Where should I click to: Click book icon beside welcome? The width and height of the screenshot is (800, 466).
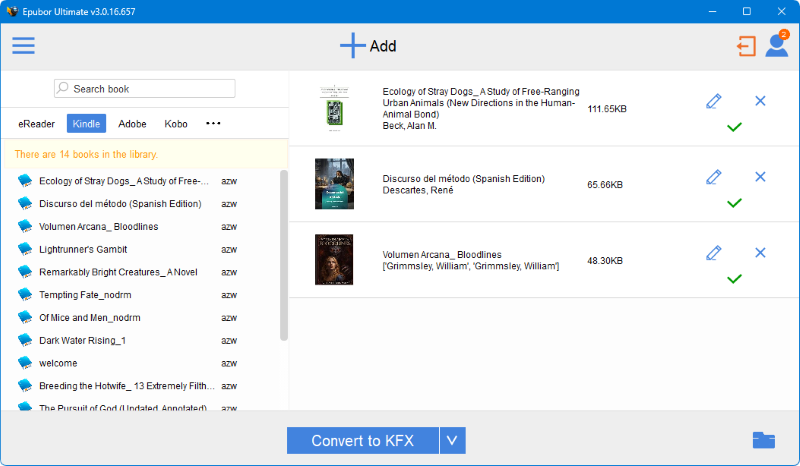tap(25, 363)
